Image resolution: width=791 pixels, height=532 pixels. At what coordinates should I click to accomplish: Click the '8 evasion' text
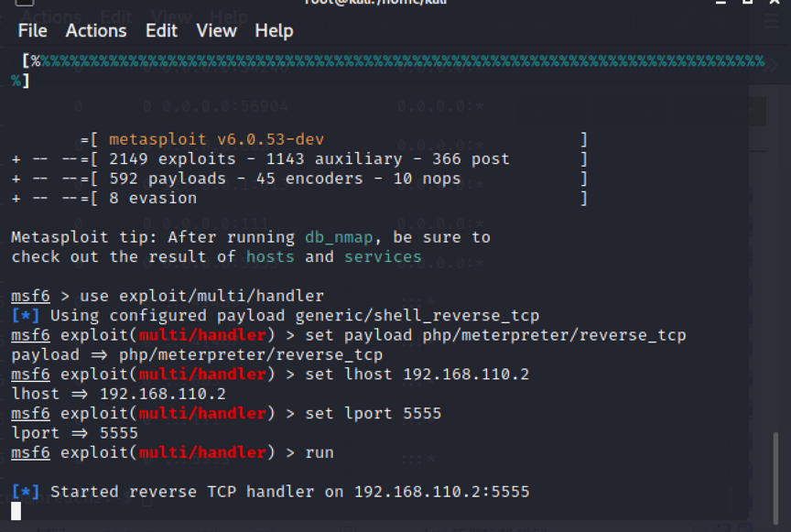[153, 199]
